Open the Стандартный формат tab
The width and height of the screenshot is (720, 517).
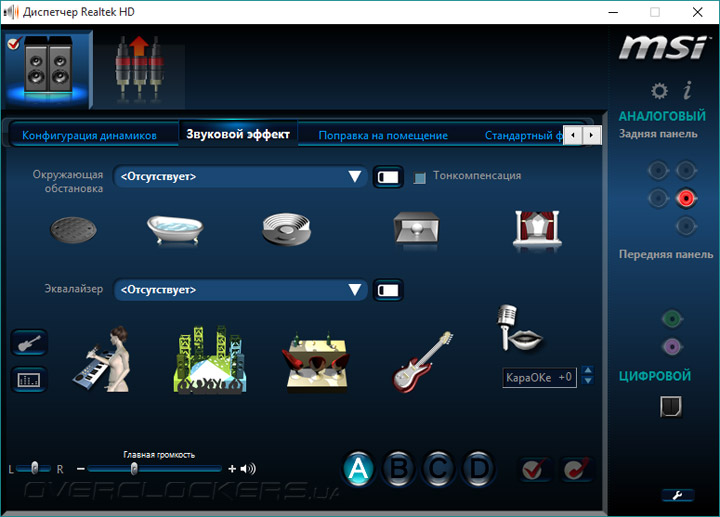523,135
